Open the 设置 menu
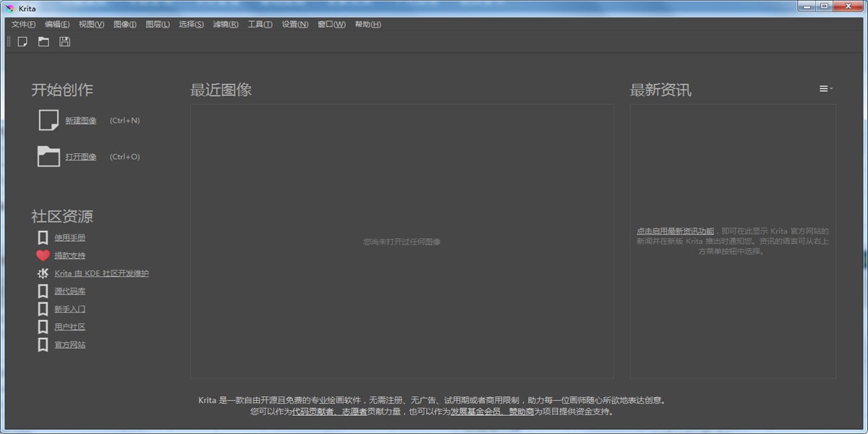Screen dimensions: 868x434 pyautogui.click(x=294, y=24)
